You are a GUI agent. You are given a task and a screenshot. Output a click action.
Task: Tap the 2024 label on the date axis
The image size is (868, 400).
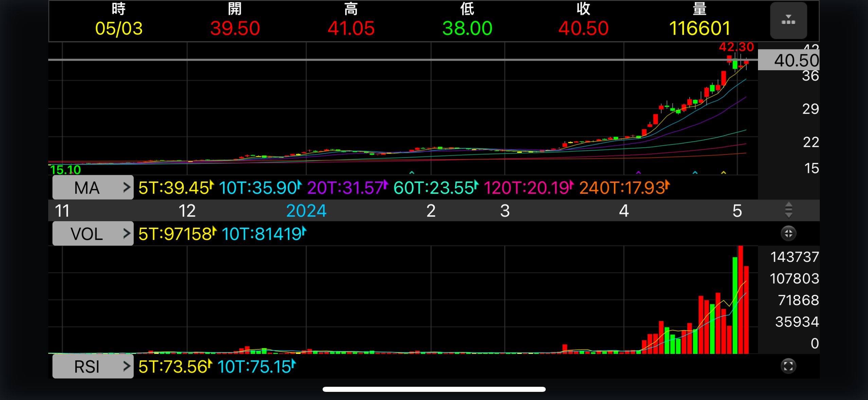pos(306,211)
